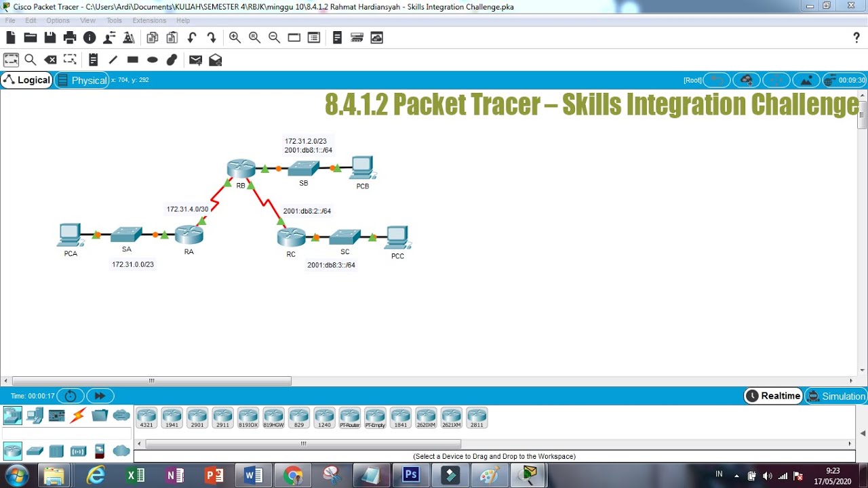Activate the Resize Shape tool
Viewport: 868px width, 488px height.
coord(70,60)
